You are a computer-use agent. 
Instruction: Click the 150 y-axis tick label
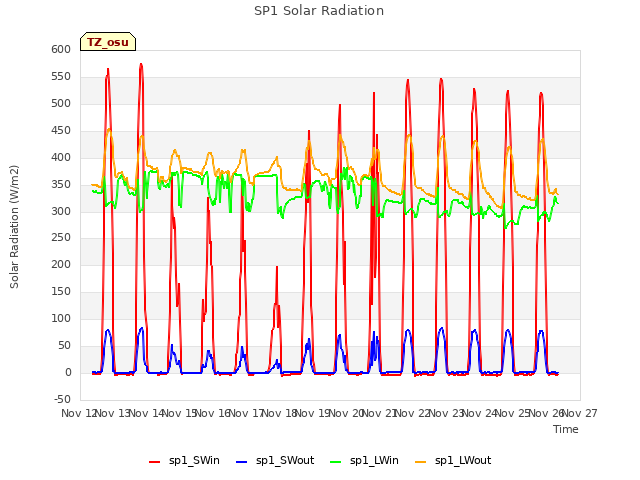tap(61, 291)
